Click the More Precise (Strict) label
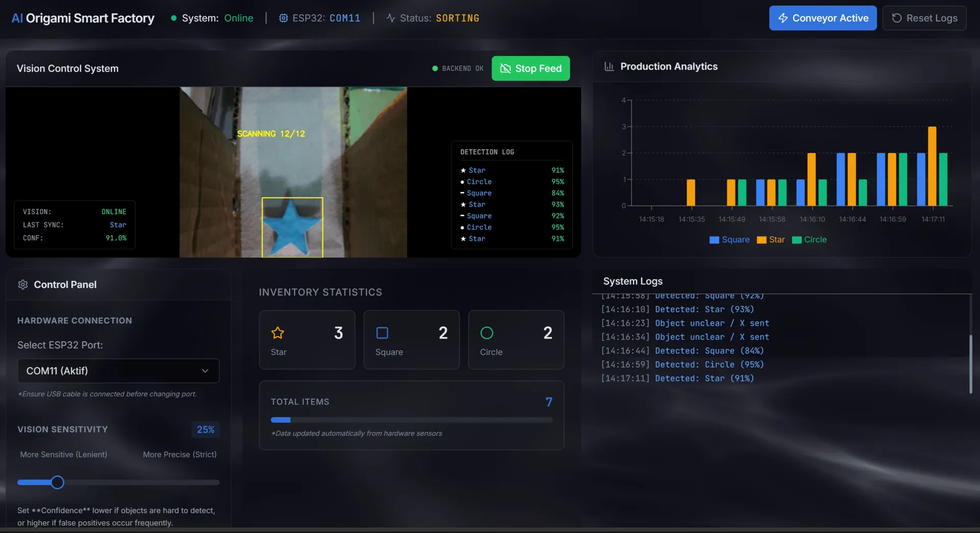This screenshot has height=533, width=980. [x=180, y=454]
